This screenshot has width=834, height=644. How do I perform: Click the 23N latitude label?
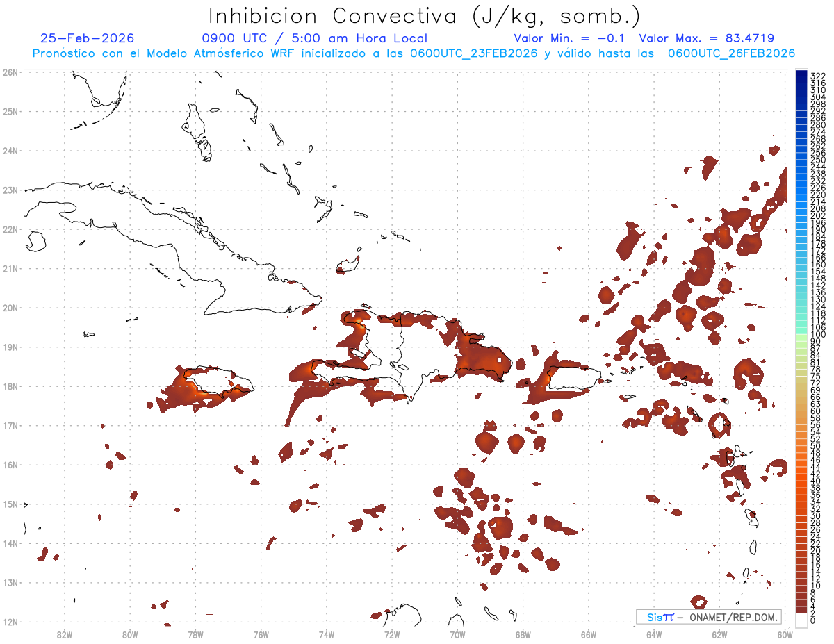(10, 190)
